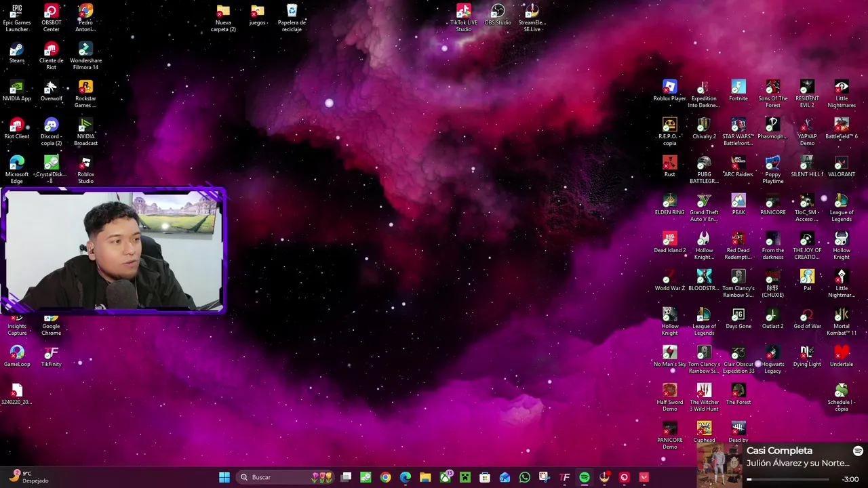Open Wondershare Filmora 14 shortcut
Screen dimensions: 868x488
click(x=85, y=56)
